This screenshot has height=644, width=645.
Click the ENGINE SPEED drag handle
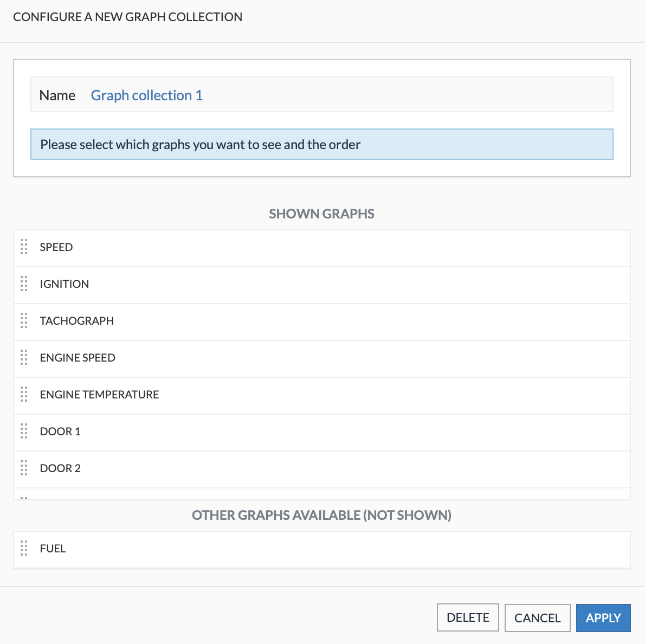click(24, 358)
